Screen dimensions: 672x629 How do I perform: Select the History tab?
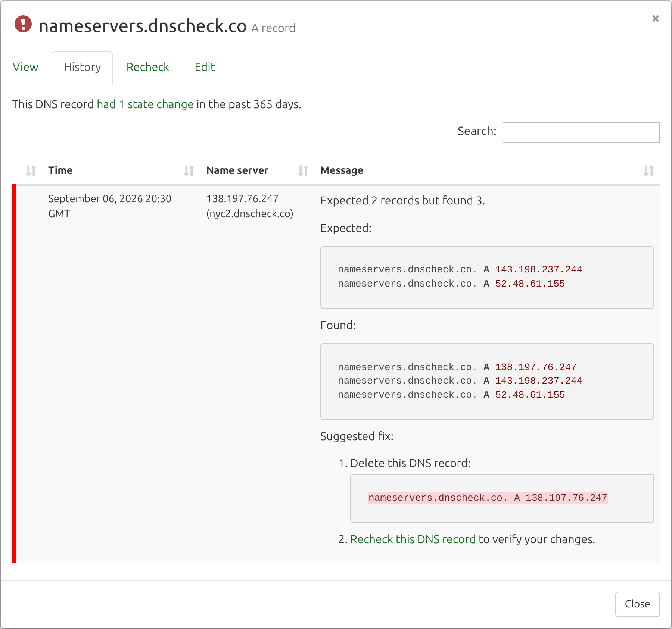click(x=82, y=68)
